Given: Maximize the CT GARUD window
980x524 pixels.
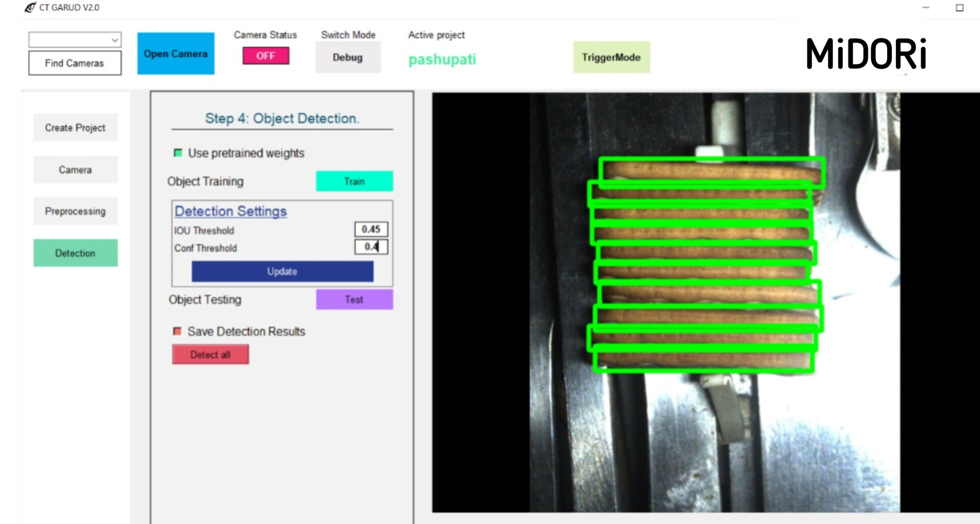Looking at the screenshot, I should click(x=959, y=8).
